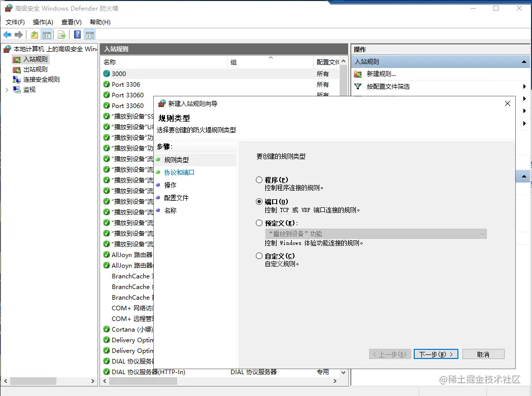Viewport: 532px width, 396px height.
Task: Click the 规则类型 wizard step
Action: [x=177, y=160]
